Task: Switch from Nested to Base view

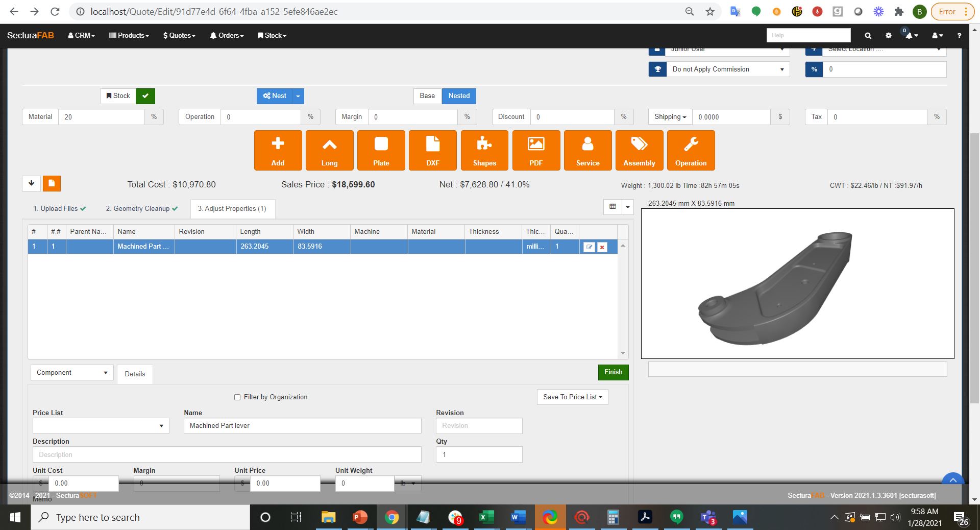Action: 427,96
